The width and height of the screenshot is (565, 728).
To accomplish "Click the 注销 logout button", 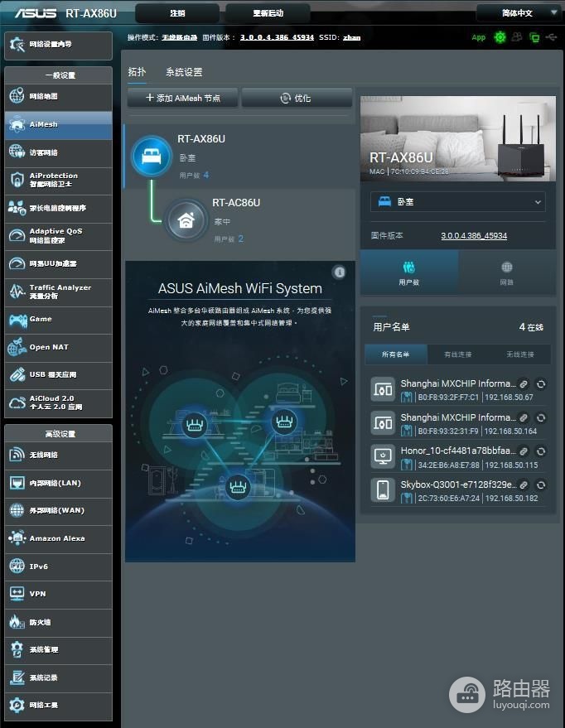I will tap(177, 13).
